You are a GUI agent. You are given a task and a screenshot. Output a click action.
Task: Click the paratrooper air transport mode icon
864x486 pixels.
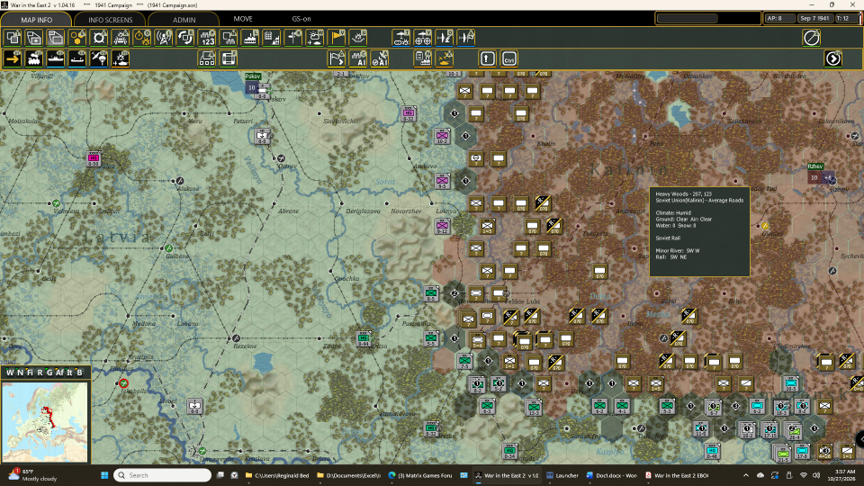[99, 58]
